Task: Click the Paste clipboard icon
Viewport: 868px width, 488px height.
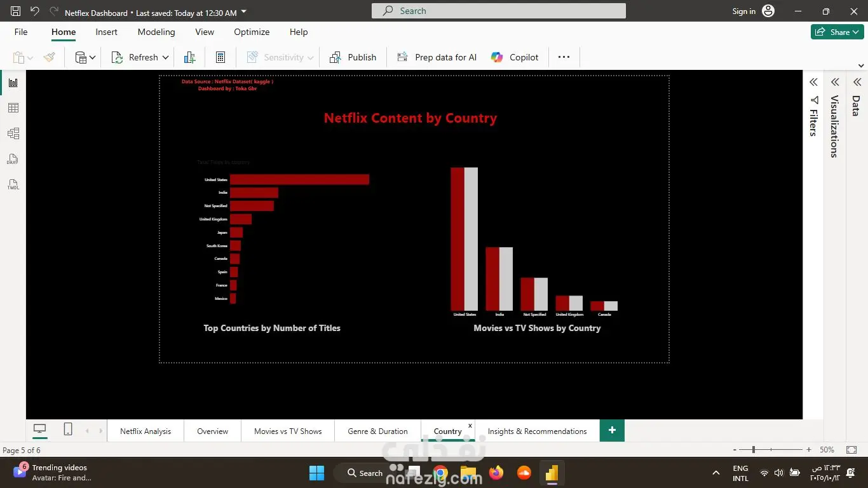Action: coord(18,57)
